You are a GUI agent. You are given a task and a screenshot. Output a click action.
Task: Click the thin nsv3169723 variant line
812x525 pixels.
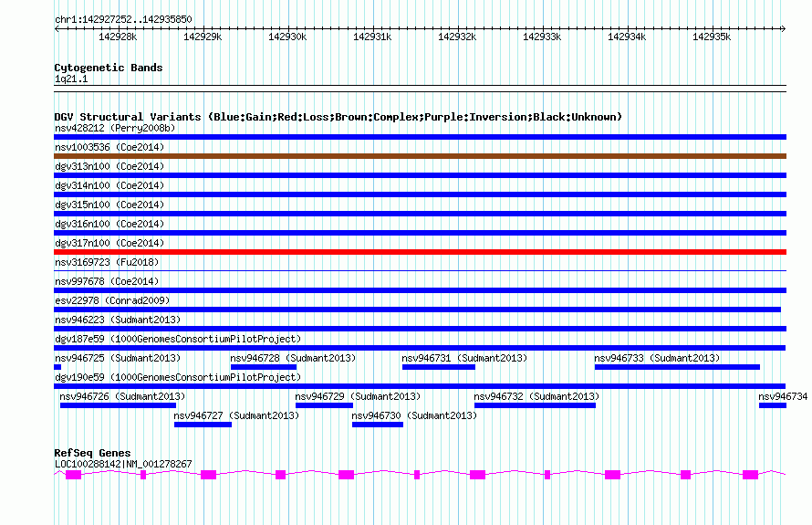pyautogui.click(x=420, y=270)
